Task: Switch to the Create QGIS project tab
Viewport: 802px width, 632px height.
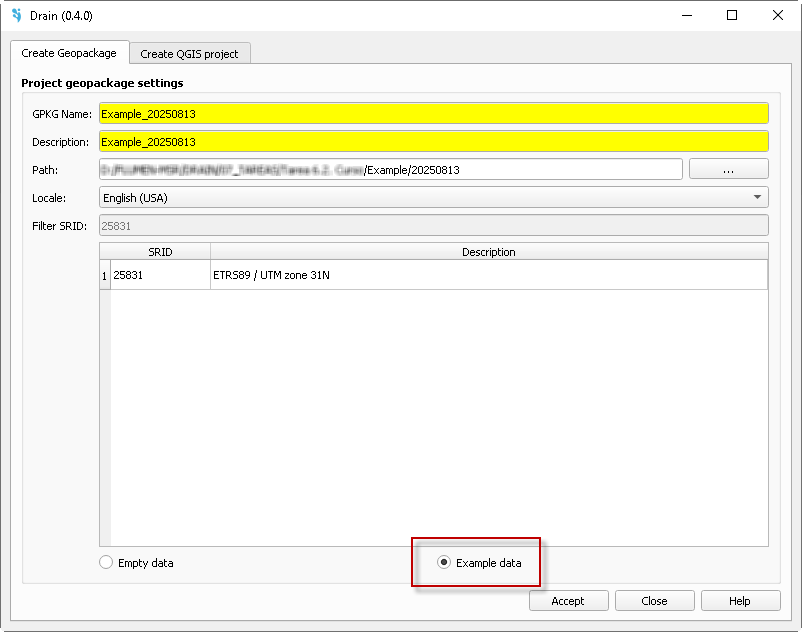Action: click(189, 54)
